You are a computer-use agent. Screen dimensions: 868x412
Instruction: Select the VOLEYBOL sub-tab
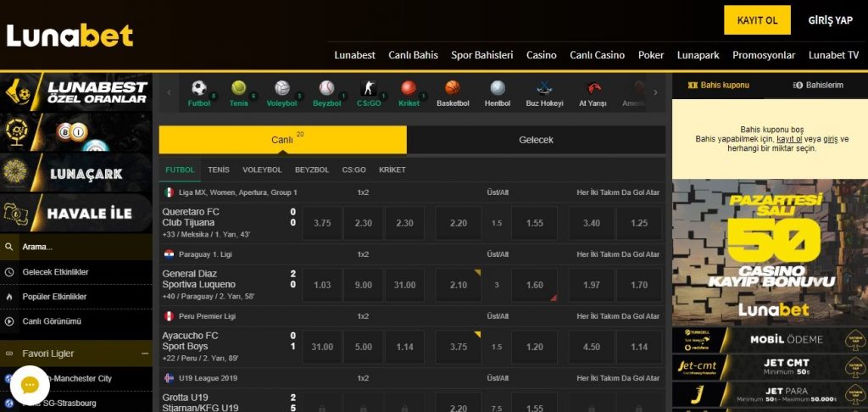263,170
